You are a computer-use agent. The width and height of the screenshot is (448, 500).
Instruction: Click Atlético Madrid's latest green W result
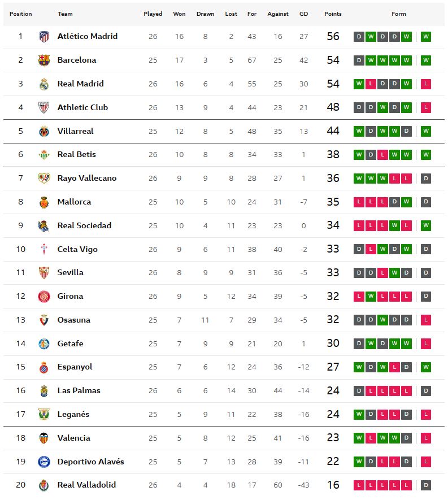click(425, 37)
